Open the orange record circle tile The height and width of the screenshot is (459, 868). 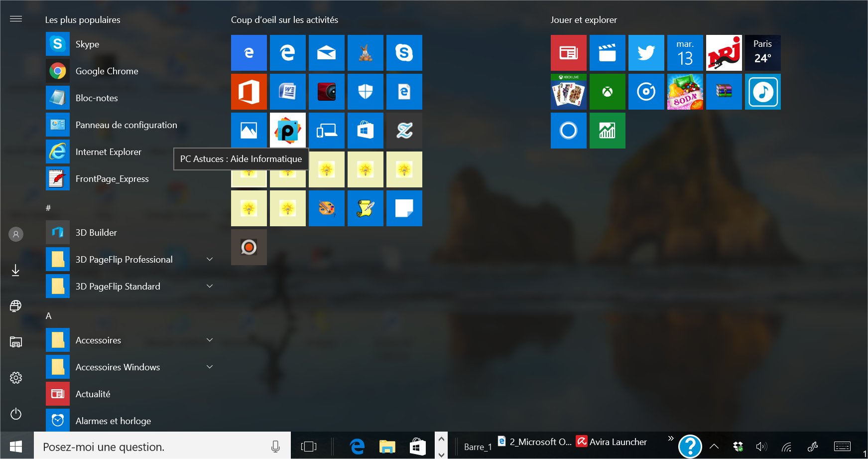pos(248,247)
